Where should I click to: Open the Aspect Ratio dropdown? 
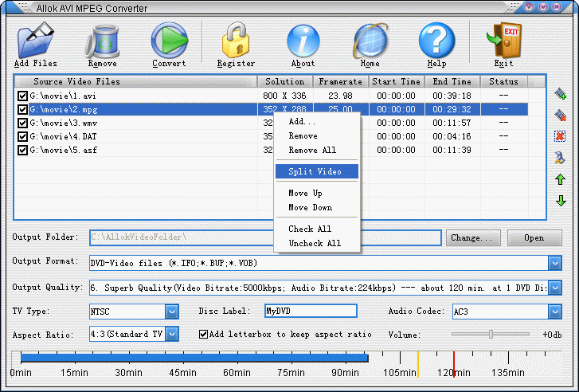click(x=172, y=334)
